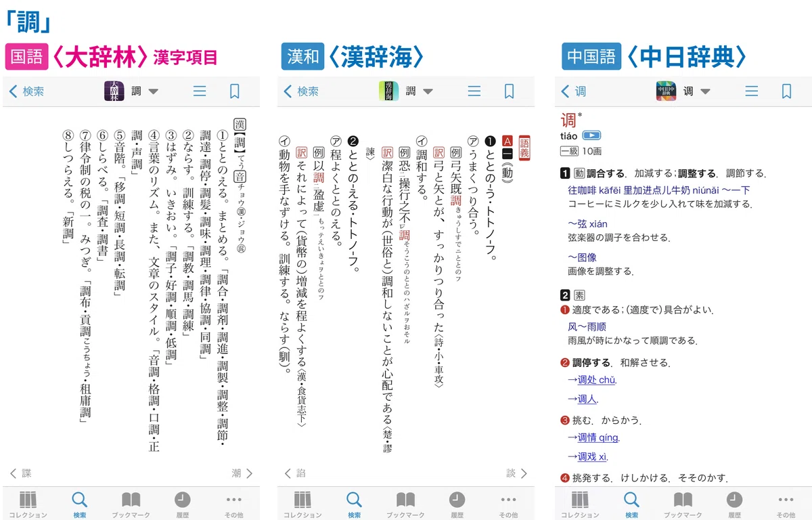This screenshot has height=520, width=812.
Task: Open ブックマーク tab in 漢辞海 panel
Action: [x=405, y=504]
